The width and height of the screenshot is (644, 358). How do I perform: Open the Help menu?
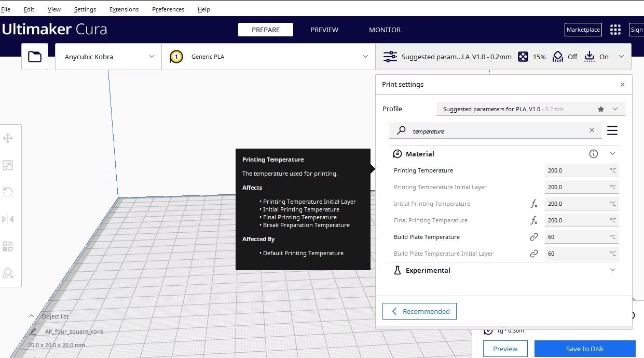(x=204, y=9)
